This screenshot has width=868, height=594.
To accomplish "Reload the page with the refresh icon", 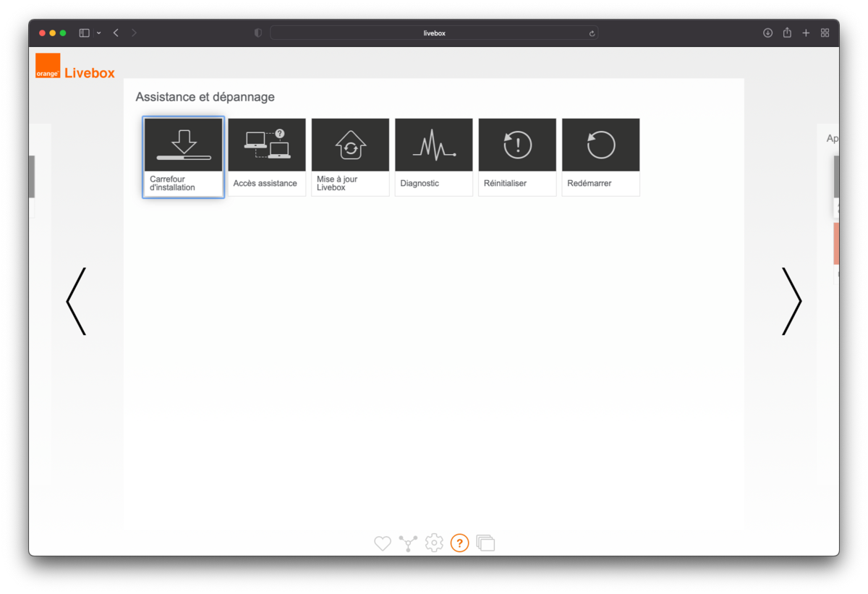I will click(x=592, y=33).
